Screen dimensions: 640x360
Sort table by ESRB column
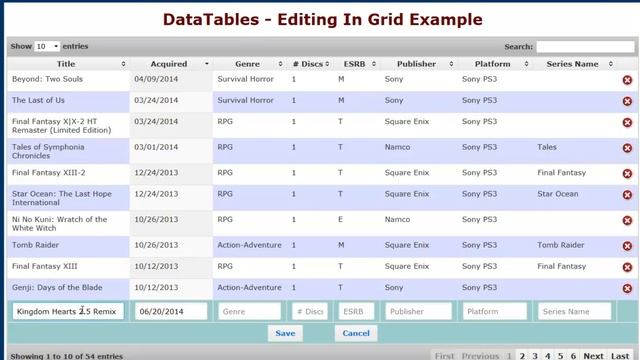(357, 64)
